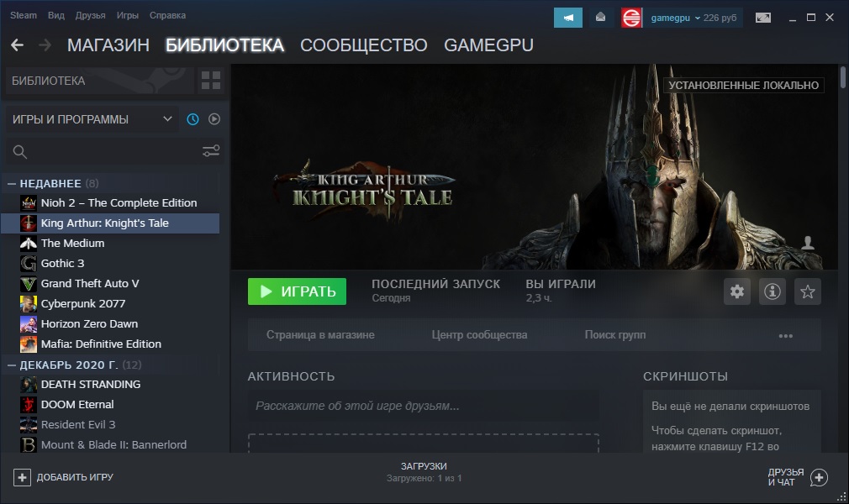
Task: Go to GAMEGPU profile tab
Action: (x=488, y=45)
